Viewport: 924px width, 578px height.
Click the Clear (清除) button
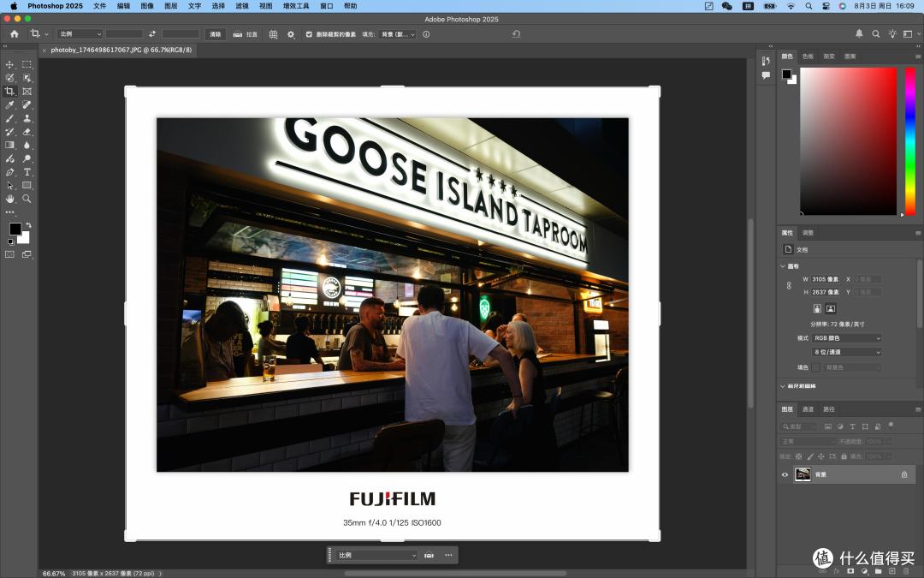point(215,34)
